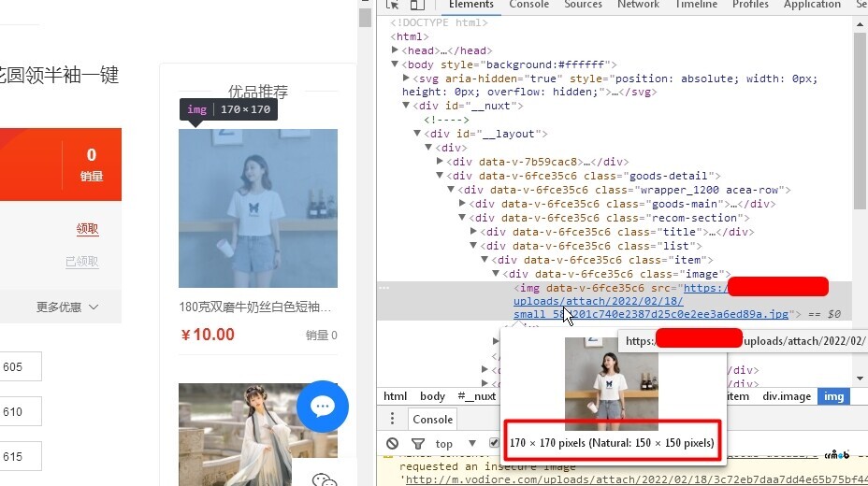Open the hanfu dress product thumbnail
The height and width of the screenshot is (486, 868).
pyautogui.click(x=258, y=435)
